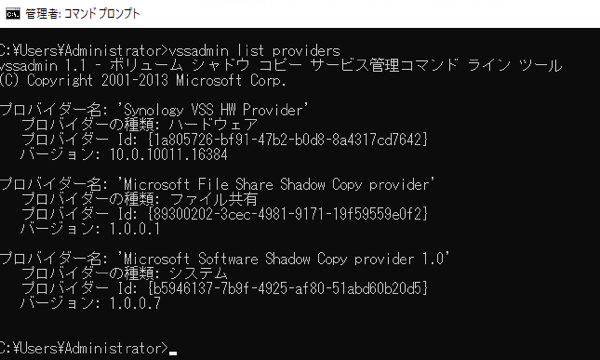Click the Command Prompt icon in the title bar
Screen dimensions: 600x360
coord(13,14)
